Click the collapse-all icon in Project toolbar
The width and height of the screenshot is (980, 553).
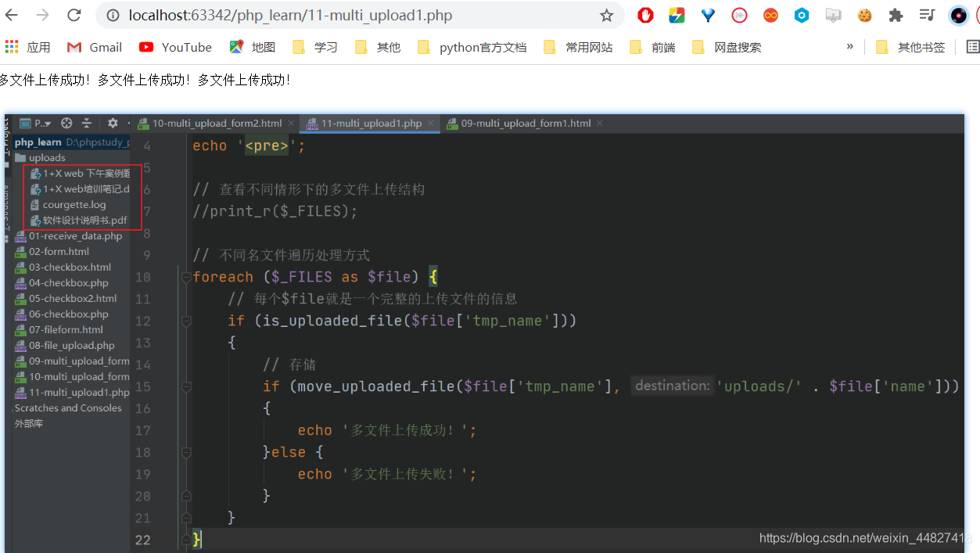(x=88, y=124)
